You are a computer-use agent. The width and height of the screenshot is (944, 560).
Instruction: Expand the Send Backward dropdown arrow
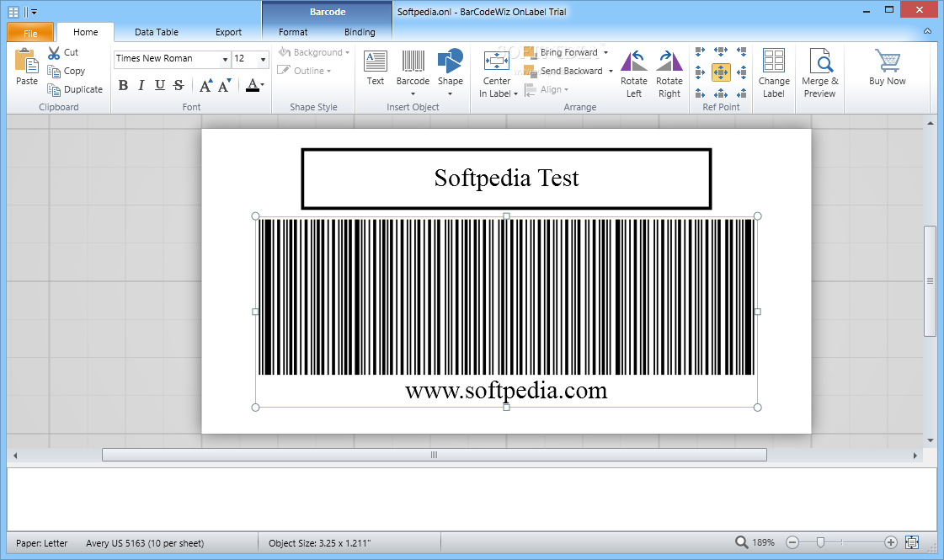[x=611, y=71]
